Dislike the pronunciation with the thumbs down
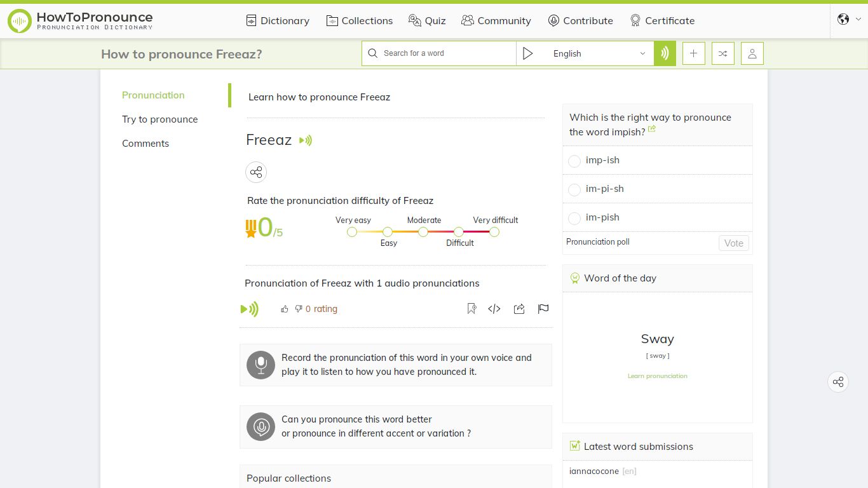Image resolution: width=868 pixels, height=488 pixels. pyautogui.click(x=299, y=309)
